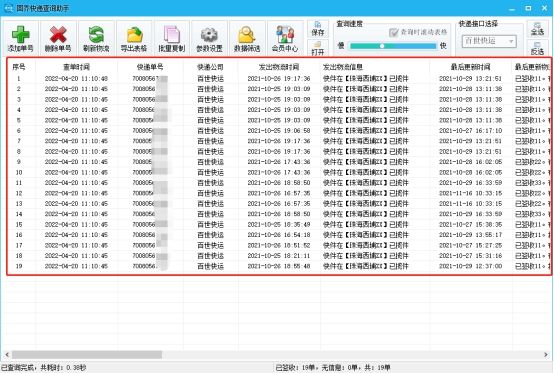Click the 打开 open button
554x373 pixels.
point(318,48)
